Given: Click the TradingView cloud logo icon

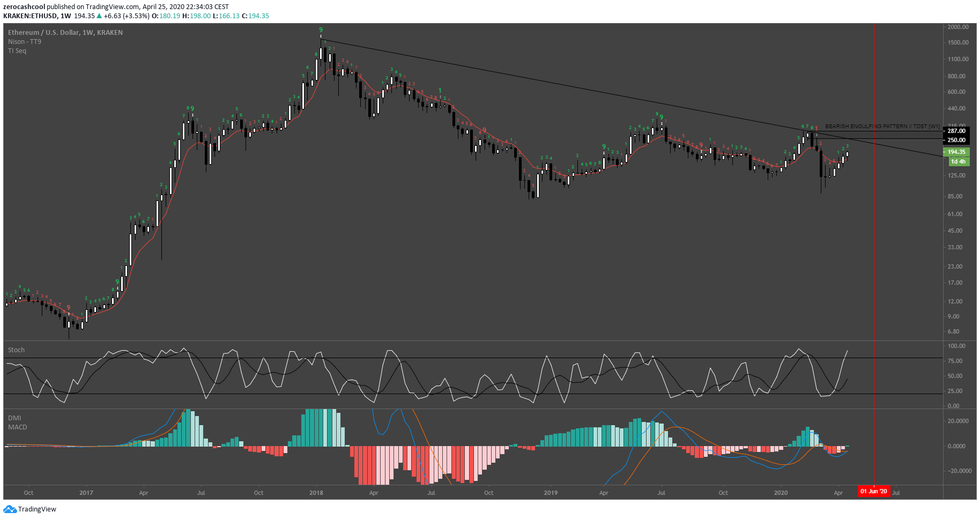Looking at the screenshot, I should point(10,509).
